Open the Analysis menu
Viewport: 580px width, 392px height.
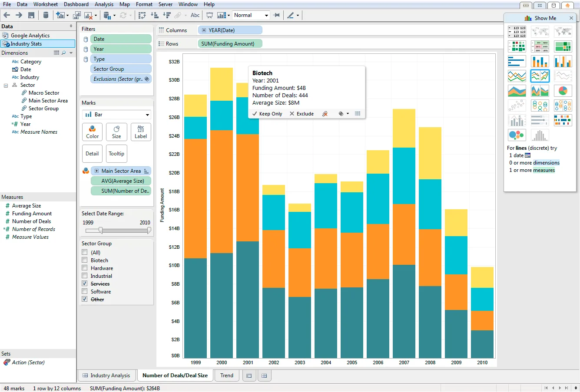pos(104,4)
